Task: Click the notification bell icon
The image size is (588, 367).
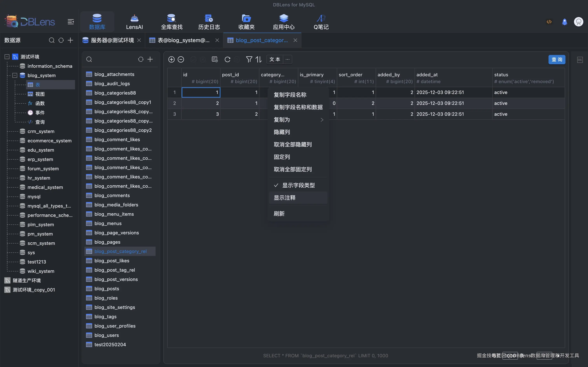Action: point(564,22)
